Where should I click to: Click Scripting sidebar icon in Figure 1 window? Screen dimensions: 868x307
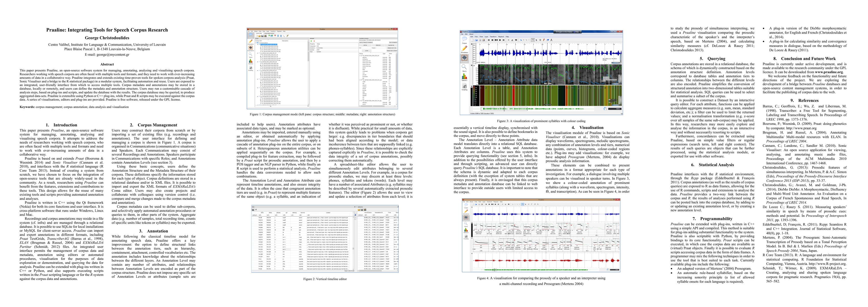pyautogui.click(x=251, y=68)
